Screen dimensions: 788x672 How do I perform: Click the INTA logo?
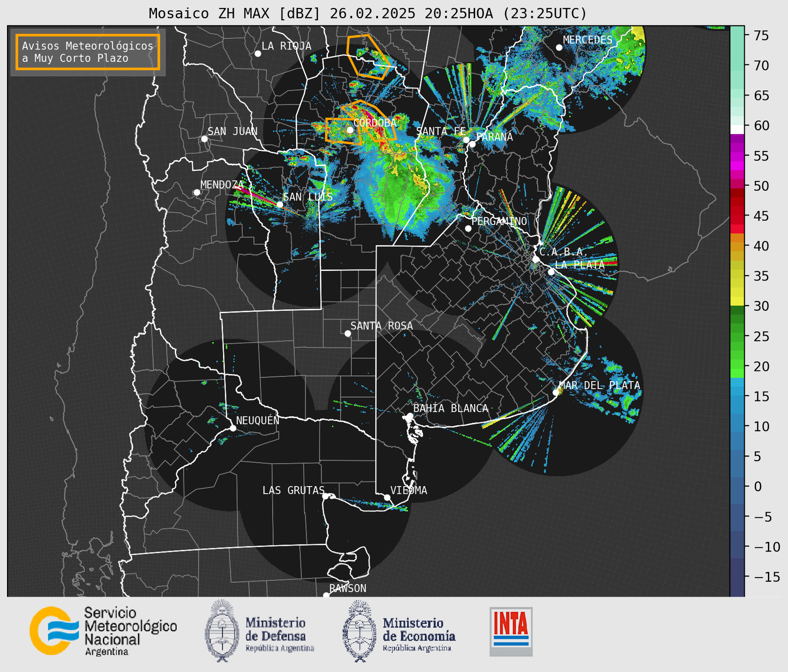[511, 631]
